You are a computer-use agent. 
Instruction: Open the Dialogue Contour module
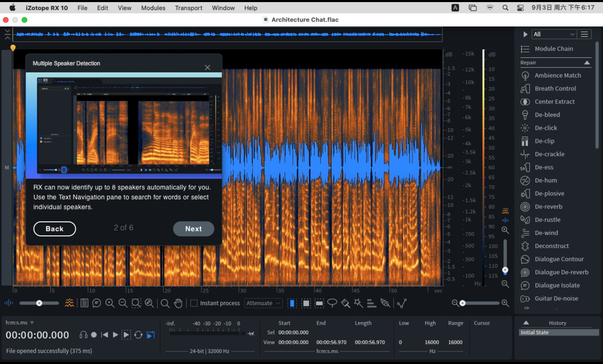click(556, 259)
